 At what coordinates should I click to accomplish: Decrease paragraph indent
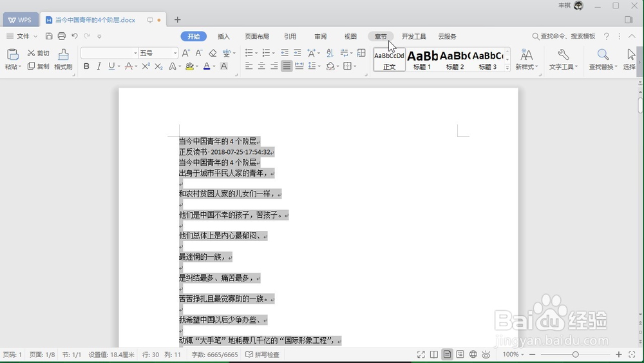285,53
